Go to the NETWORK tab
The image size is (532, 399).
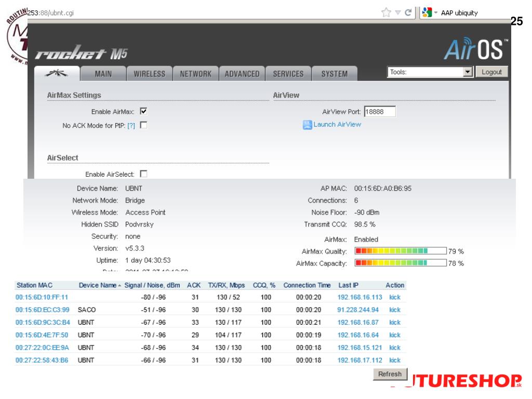(196, 74)
